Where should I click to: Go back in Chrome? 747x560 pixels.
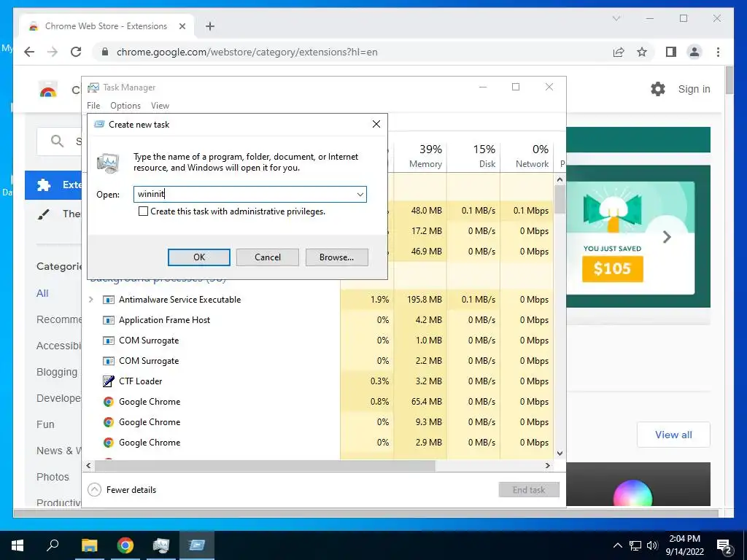click(29, 52)
